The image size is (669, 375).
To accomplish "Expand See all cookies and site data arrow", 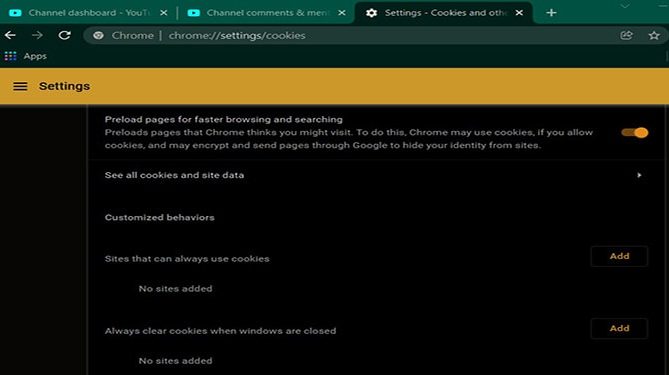I will [x=639, y=175].
